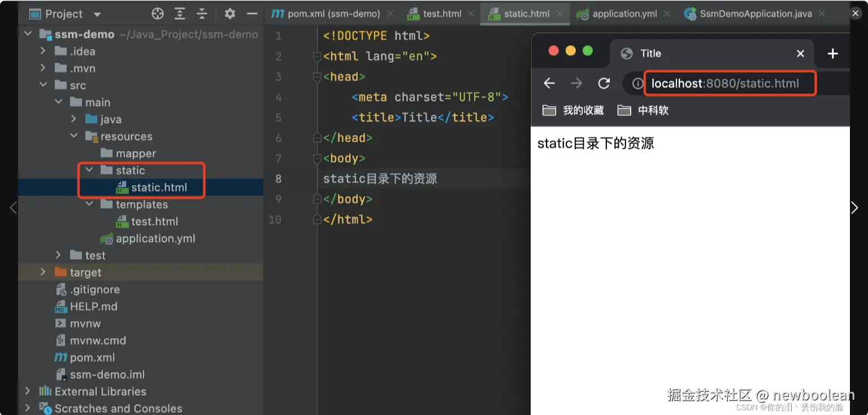Click fold marker beside head opening tag
868x415 pixels.
[317, 77]
